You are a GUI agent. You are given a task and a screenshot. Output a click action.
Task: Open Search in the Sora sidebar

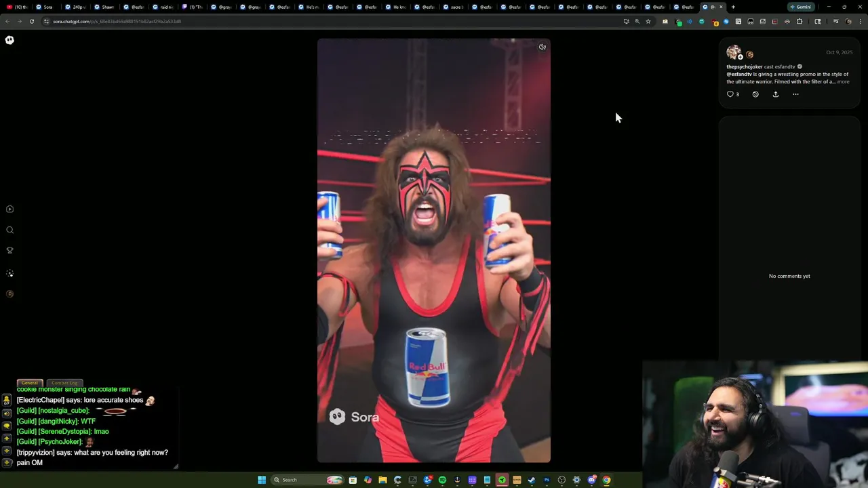[x=9, y=230]
